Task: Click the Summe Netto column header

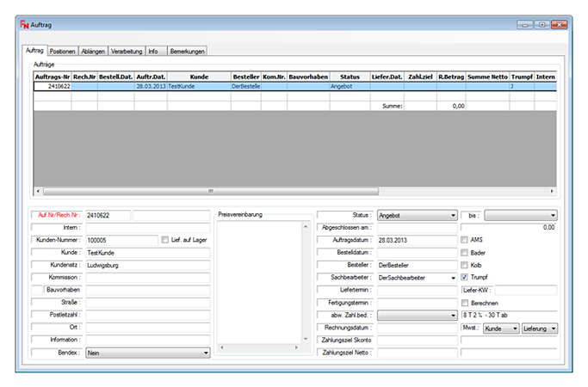Action: pos(487,77)
